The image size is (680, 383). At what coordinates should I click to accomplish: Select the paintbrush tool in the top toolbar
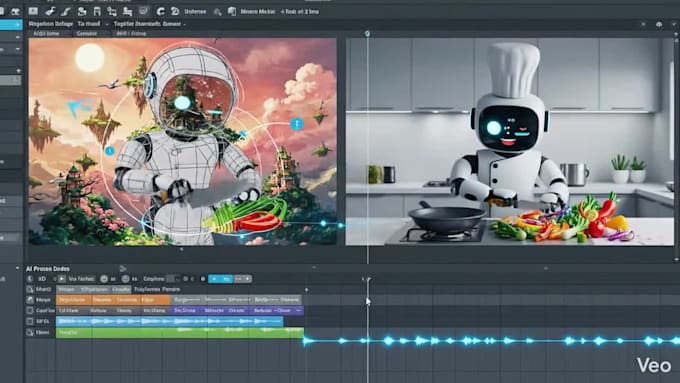click(66, 11)
